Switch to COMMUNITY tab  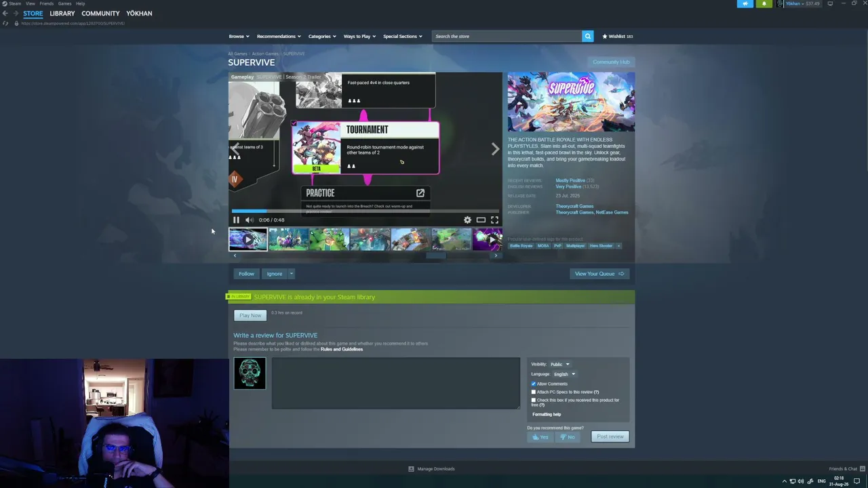[x=100, y=14]
